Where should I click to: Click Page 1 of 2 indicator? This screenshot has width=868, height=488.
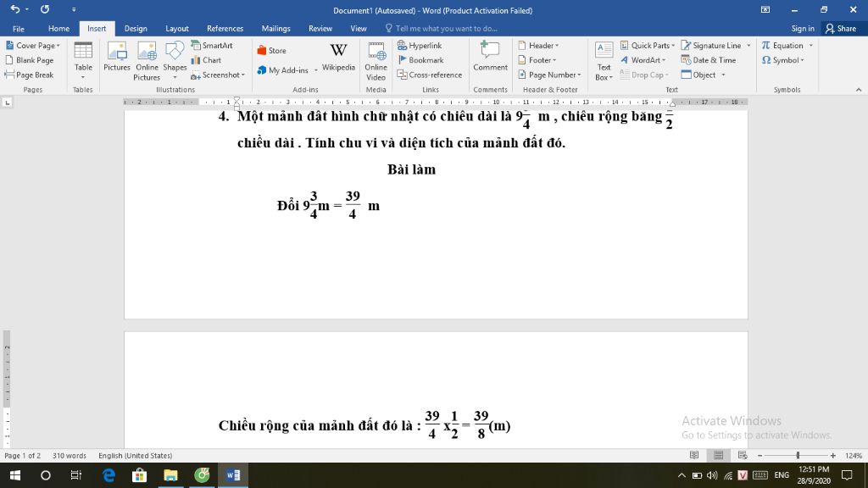tap(23, 455)
